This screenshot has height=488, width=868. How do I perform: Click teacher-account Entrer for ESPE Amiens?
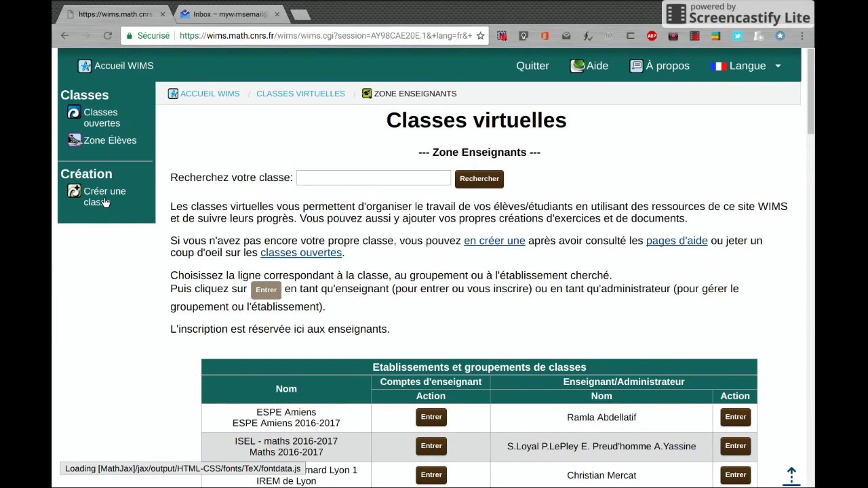tap(431, 417)
